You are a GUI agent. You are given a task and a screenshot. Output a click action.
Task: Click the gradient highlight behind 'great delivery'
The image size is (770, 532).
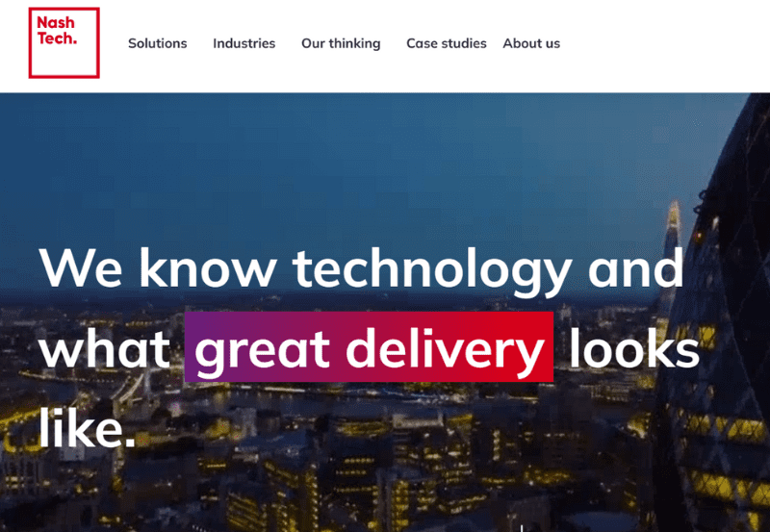coord(369,347)
